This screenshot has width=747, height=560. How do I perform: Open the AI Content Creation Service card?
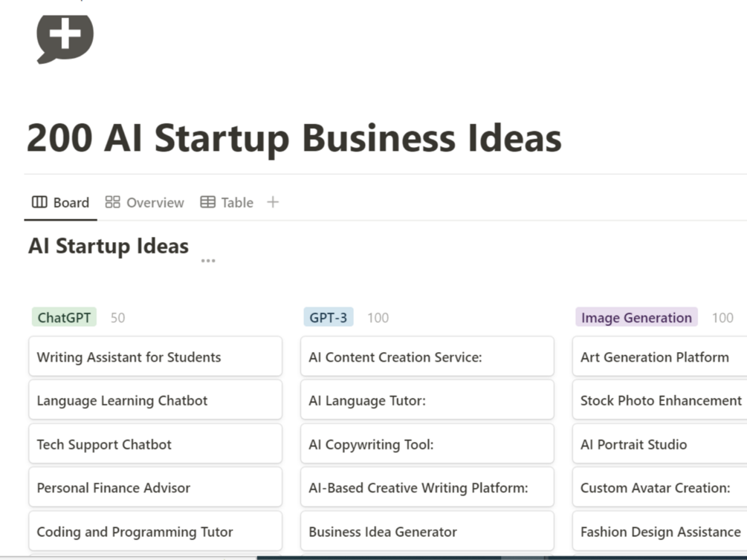427,357
